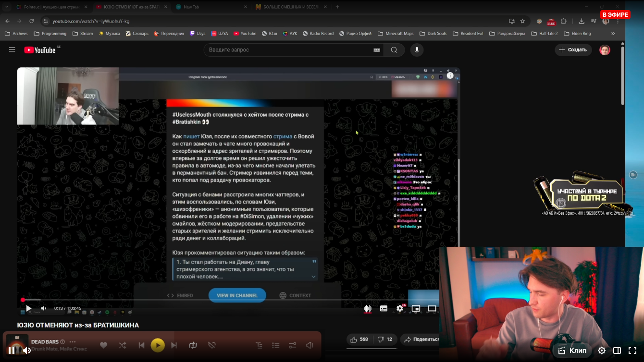Share the video via Поделиться
Viewport: 644px width, 362px height.
421,339
